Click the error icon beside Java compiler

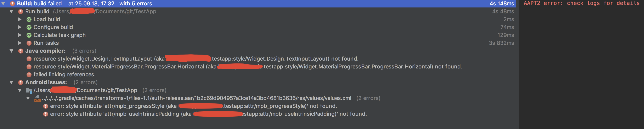tap(21, 51)
